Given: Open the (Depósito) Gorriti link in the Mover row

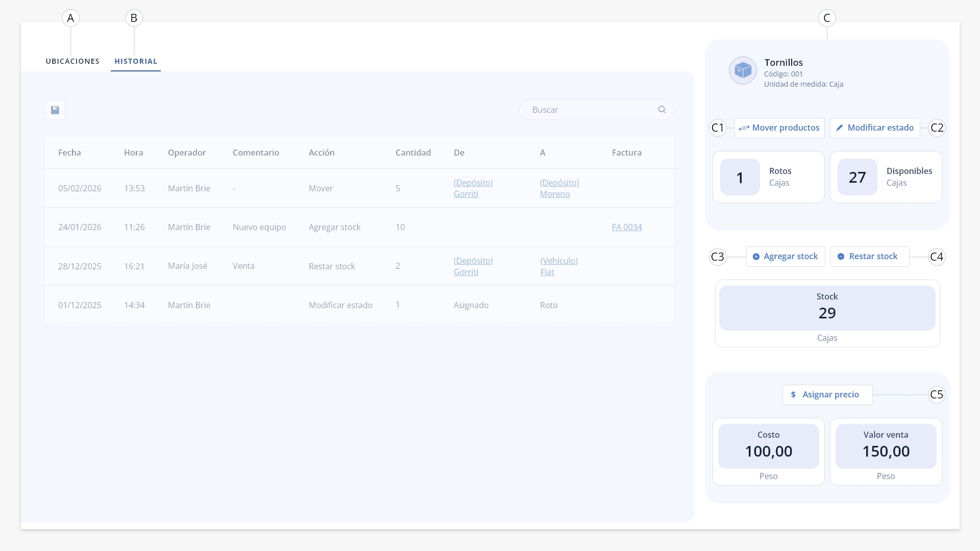Looking at the screenshot, I should pos(473,188).
